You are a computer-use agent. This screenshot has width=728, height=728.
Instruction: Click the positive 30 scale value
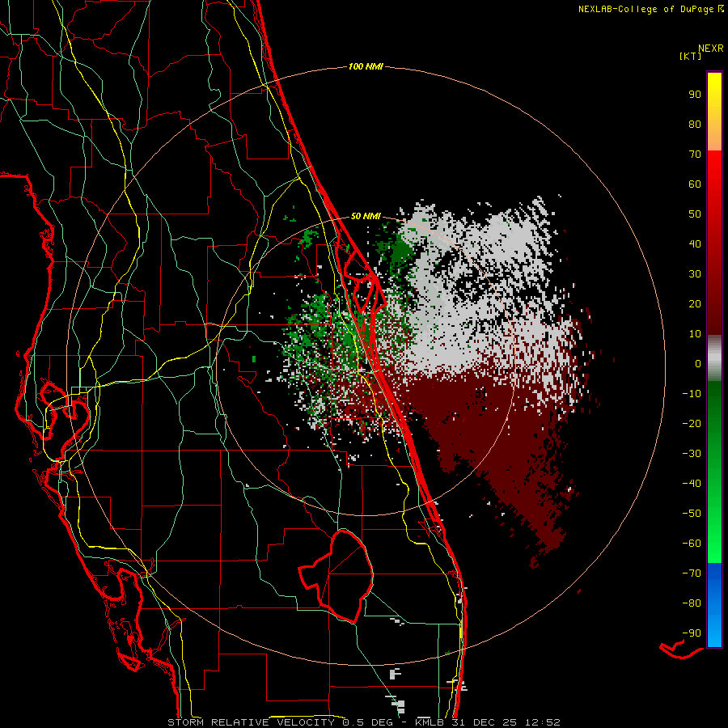(x=695, y=273)
